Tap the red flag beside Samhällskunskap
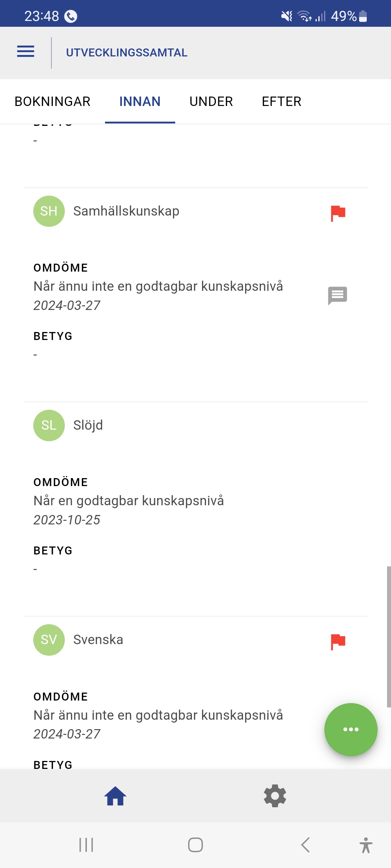This screenshot has height=868, width=391. pyautogui.click(x=338, y=213)
